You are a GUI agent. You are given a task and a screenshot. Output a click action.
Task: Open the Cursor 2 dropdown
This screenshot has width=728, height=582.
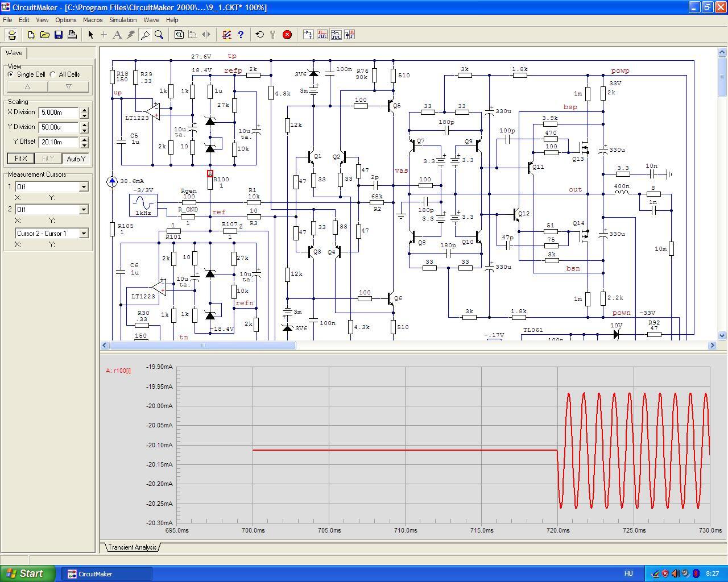point(84,210)
